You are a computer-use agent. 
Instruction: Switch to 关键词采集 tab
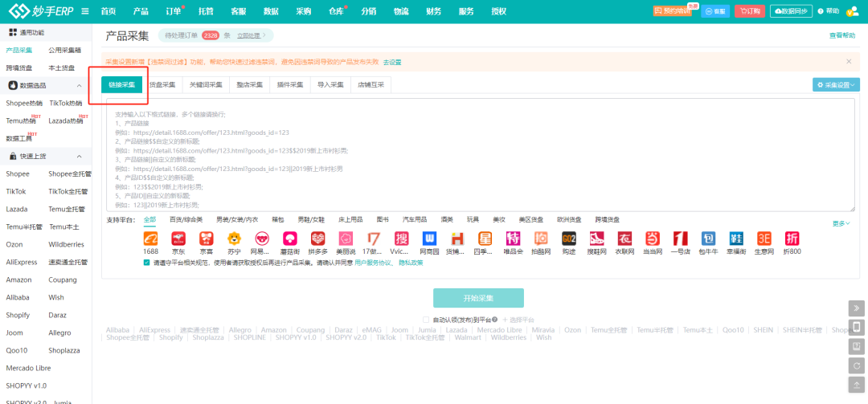[x=206, y=84]
